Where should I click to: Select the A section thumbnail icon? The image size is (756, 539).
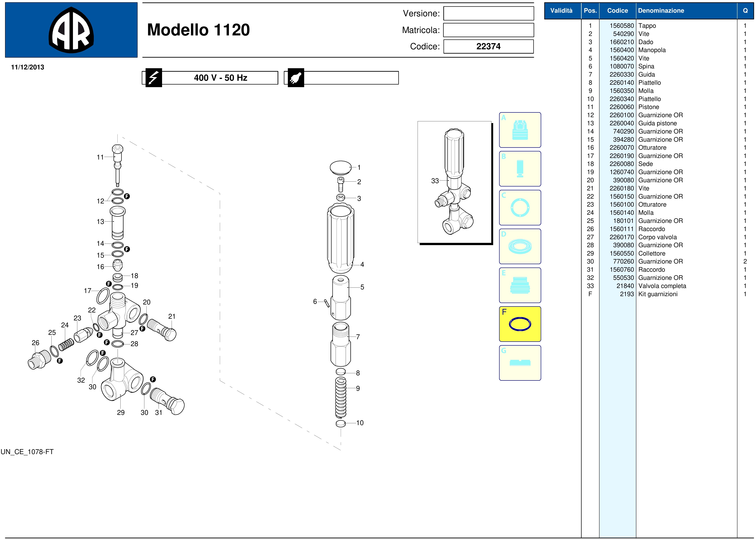(x=520, y=130)
